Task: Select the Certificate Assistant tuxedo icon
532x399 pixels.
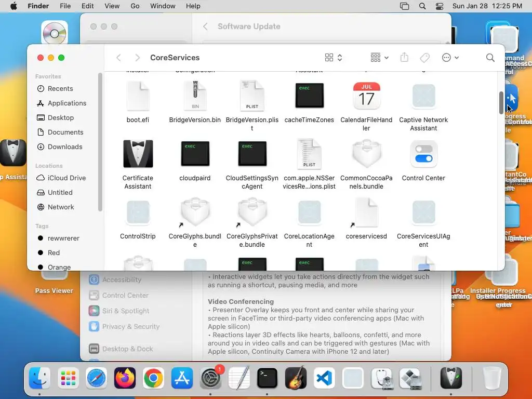Action: (138, 154)
